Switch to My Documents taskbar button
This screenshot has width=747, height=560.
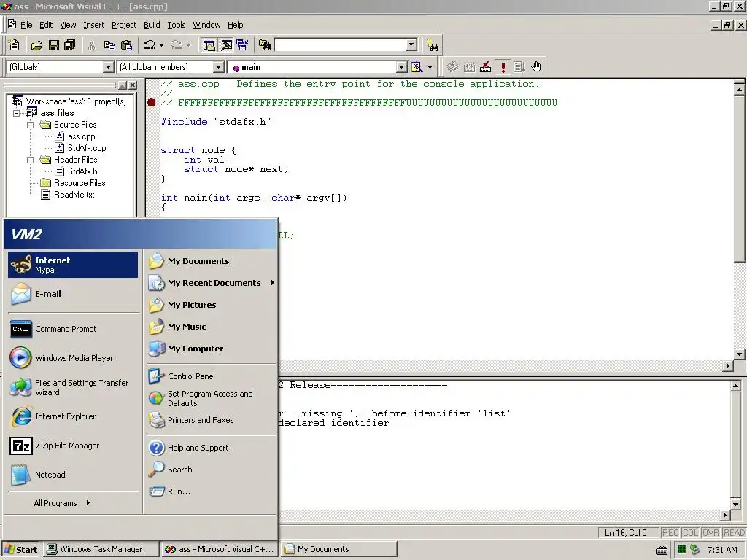[338, 550]
